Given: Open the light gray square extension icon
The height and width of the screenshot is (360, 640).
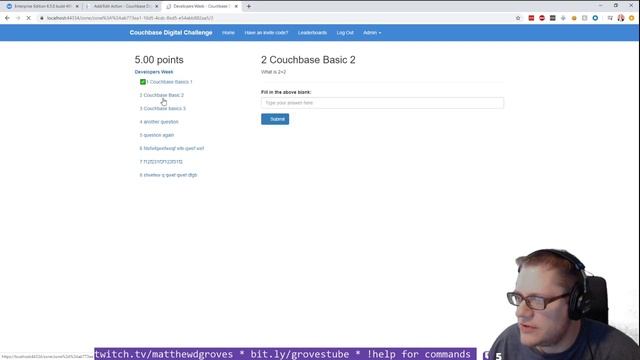Looking at the screenshot, I should [x=584, y=18].
